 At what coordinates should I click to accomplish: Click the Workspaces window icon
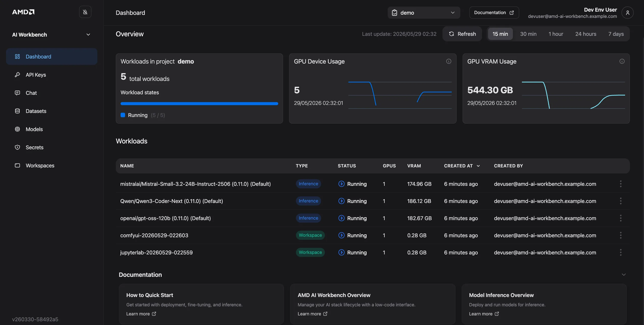(17, 165)
